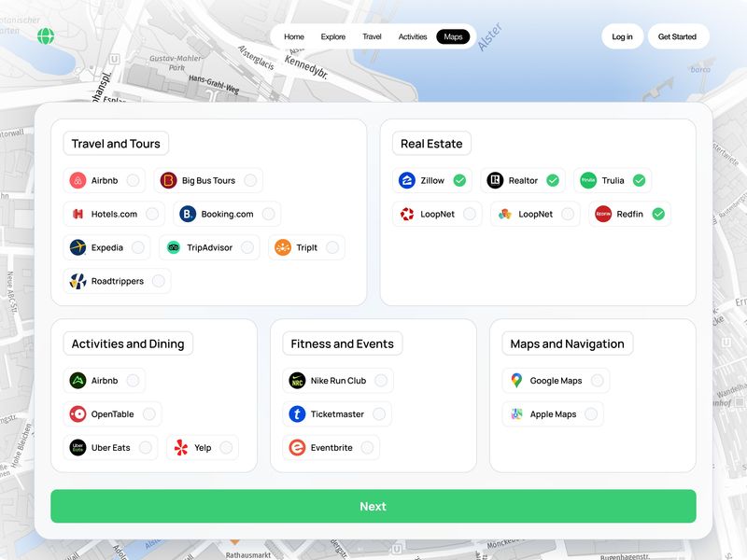The width and height of the screenshot is (747, 560).
Task: Open the Home nav item
Action: pyautogui.click(x=294, y=36)
